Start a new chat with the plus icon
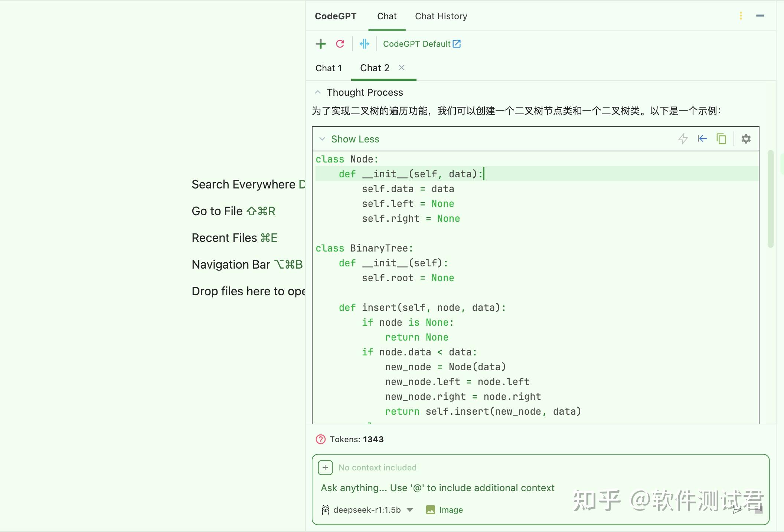Image resolution: width=784 pixels, height=532 pixels. [321, 44]
